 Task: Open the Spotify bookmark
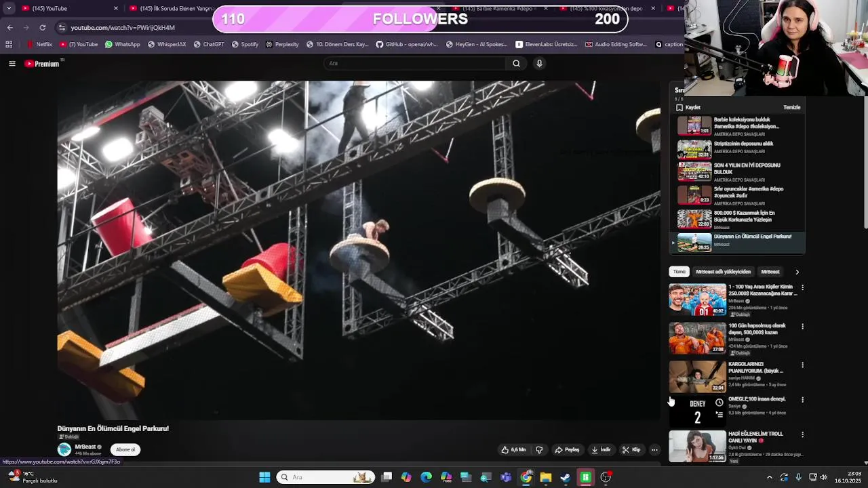pyautogui.click(x=245, y=45)
